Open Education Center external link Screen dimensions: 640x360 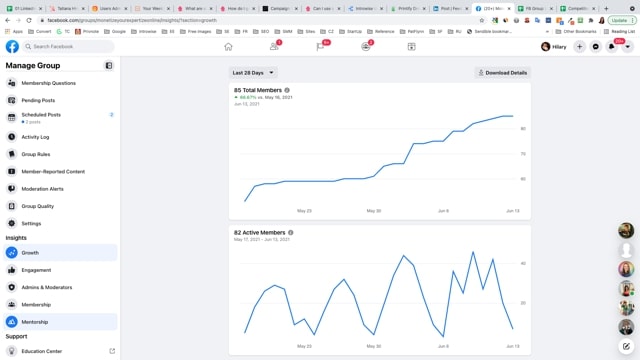click(112, 351)
